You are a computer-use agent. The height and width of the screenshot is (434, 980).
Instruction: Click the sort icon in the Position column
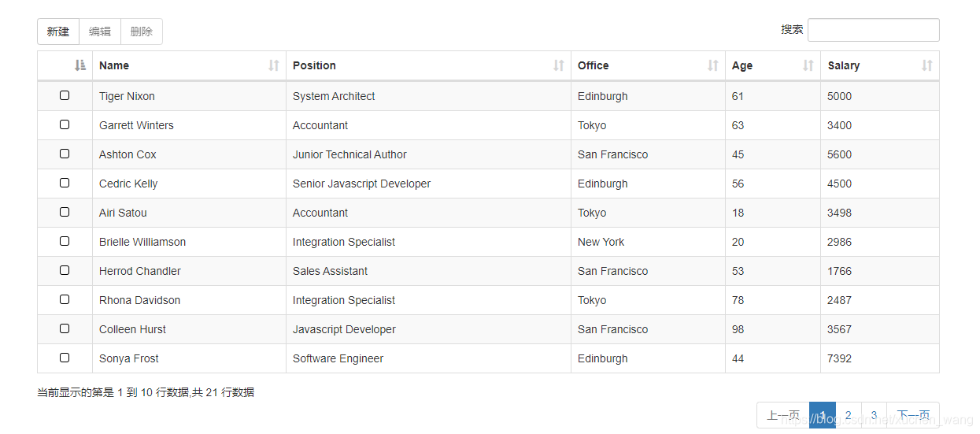(558, 65)
